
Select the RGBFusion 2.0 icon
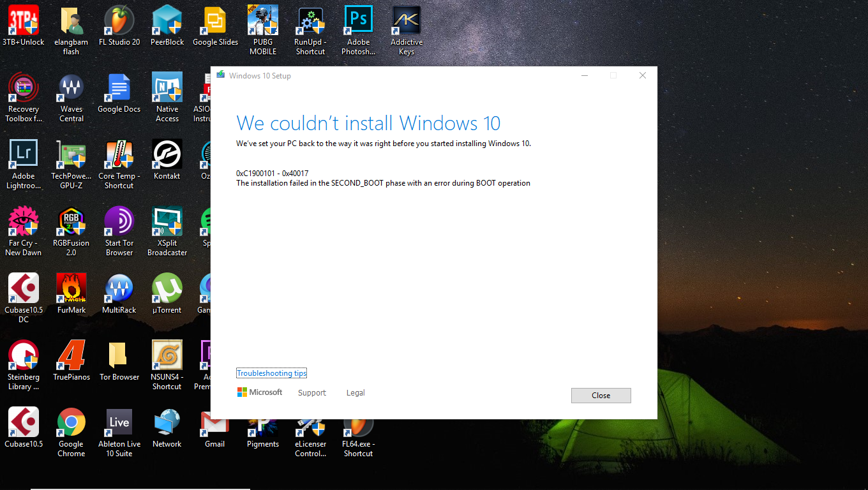(71, 232)
